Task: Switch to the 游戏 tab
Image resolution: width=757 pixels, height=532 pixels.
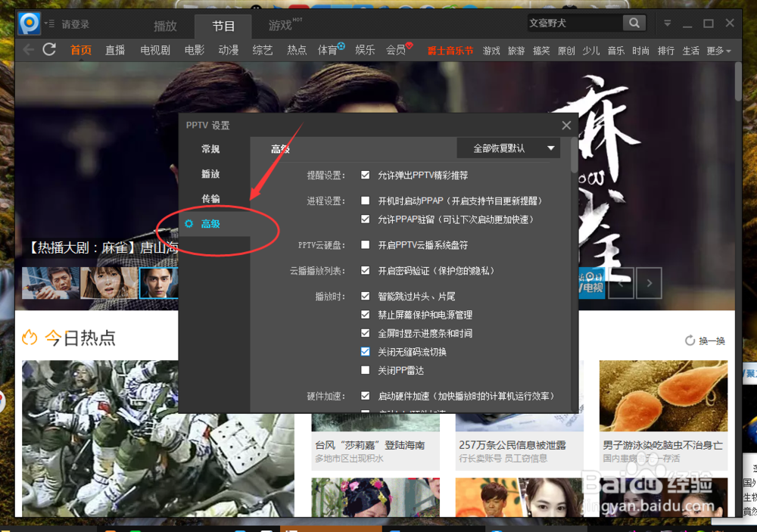Action: pyautogui.click(x=281, y=25)
